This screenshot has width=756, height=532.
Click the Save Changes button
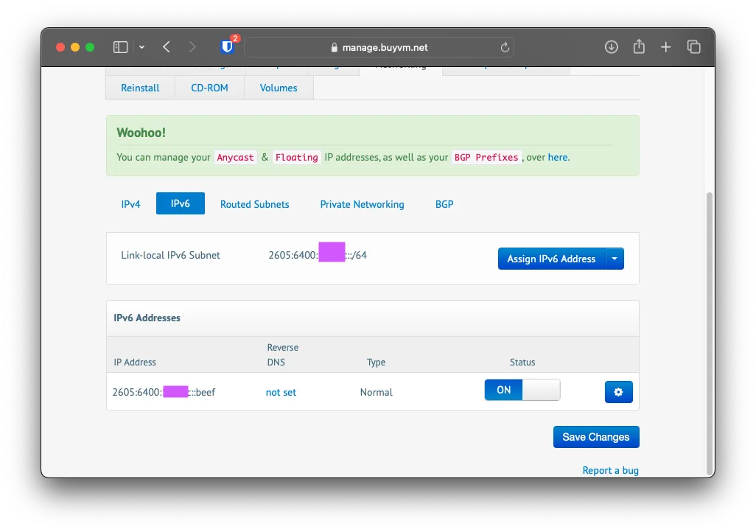(x=595, y=437)
